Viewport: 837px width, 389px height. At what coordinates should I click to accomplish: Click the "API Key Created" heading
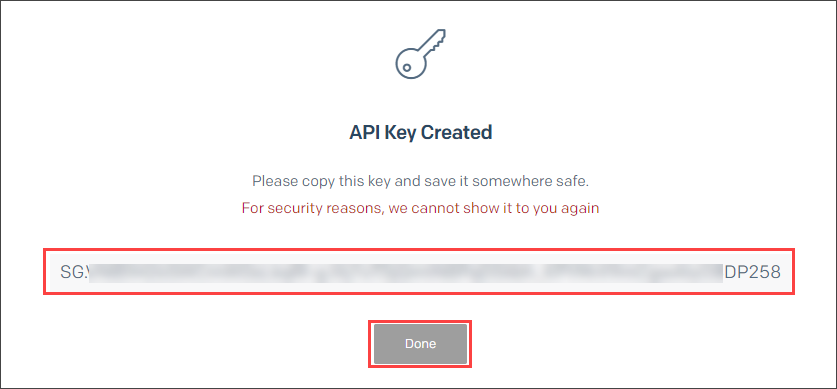click(420, 132)
